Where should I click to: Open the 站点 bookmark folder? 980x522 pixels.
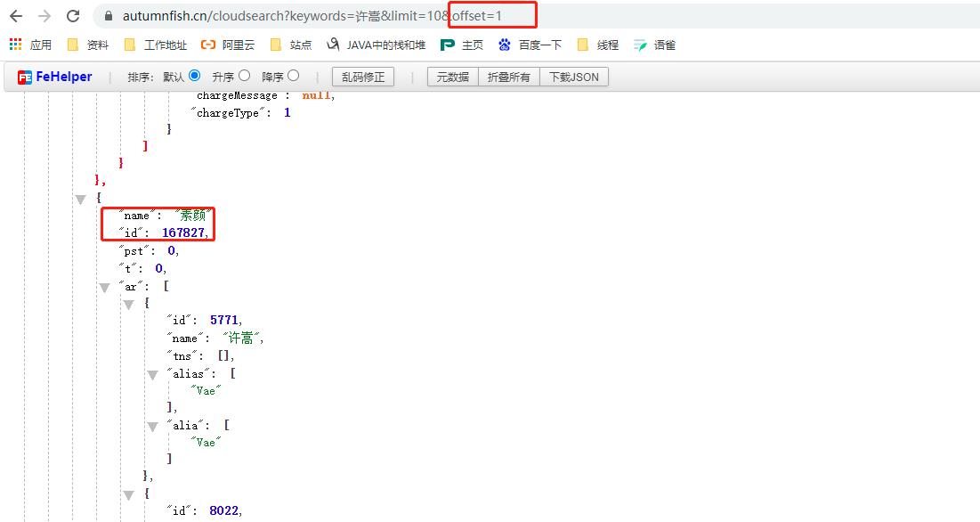click(291, 45)
